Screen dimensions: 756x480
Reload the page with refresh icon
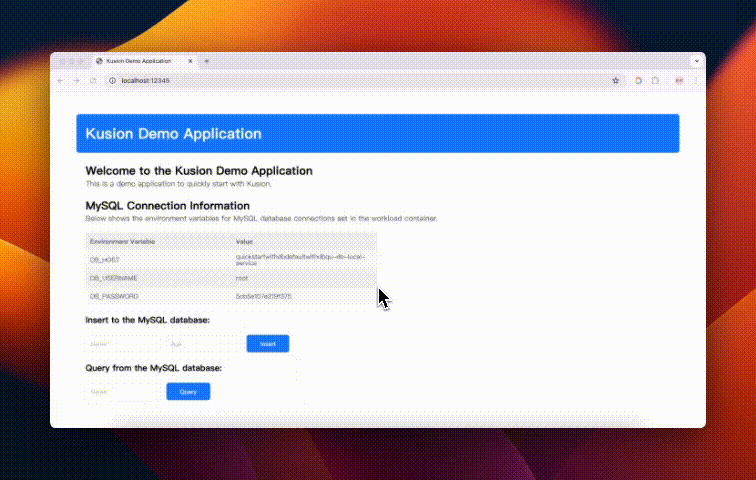(x=92, y=81)
